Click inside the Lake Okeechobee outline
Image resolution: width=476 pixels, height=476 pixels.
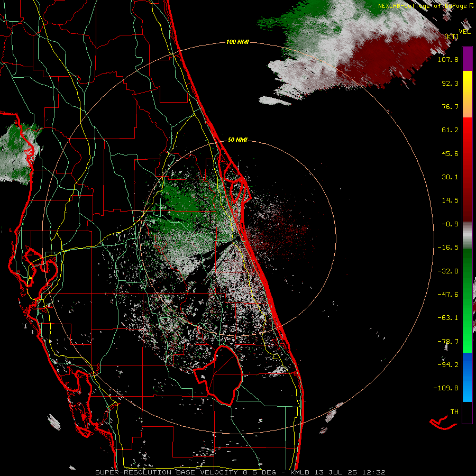(x=225, y=375)
